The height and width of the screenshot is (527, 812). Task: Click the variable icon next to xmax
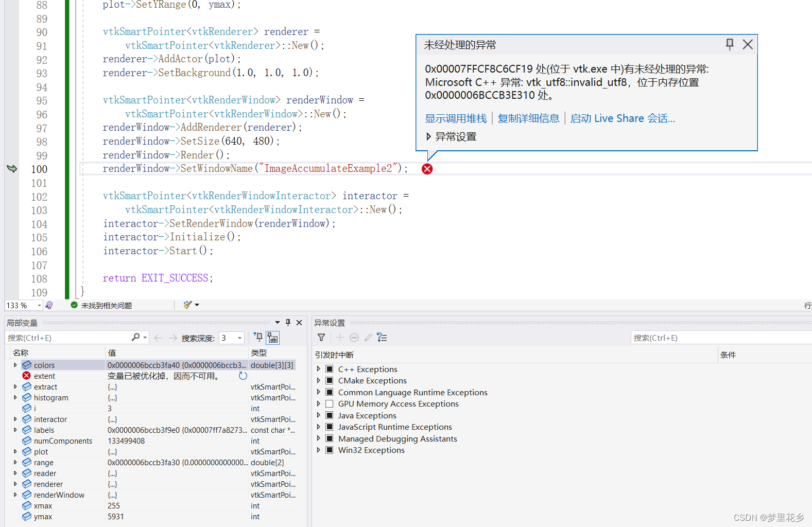pyautogui.click(x=27, y=505)
